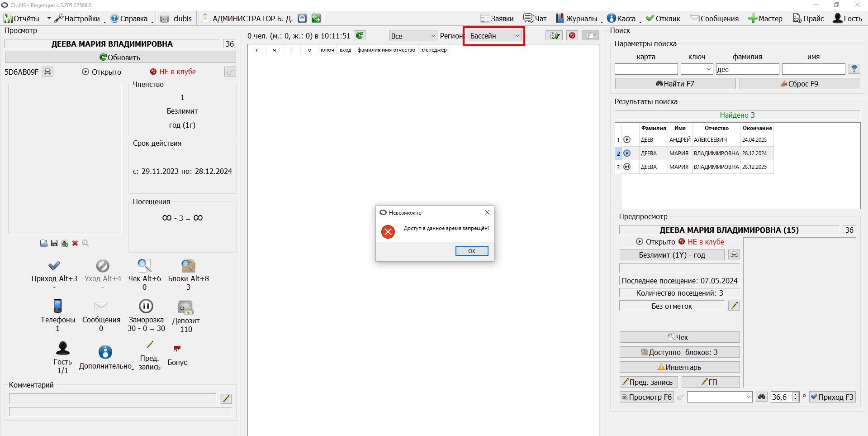Click the red prohibit icon above list

coord(572,35)
